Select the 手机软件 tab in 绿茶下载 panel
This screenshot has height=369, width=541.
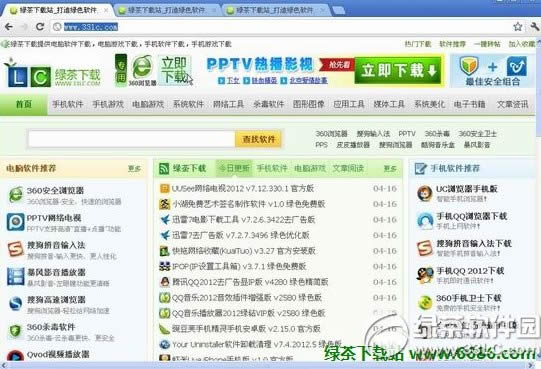272,168
